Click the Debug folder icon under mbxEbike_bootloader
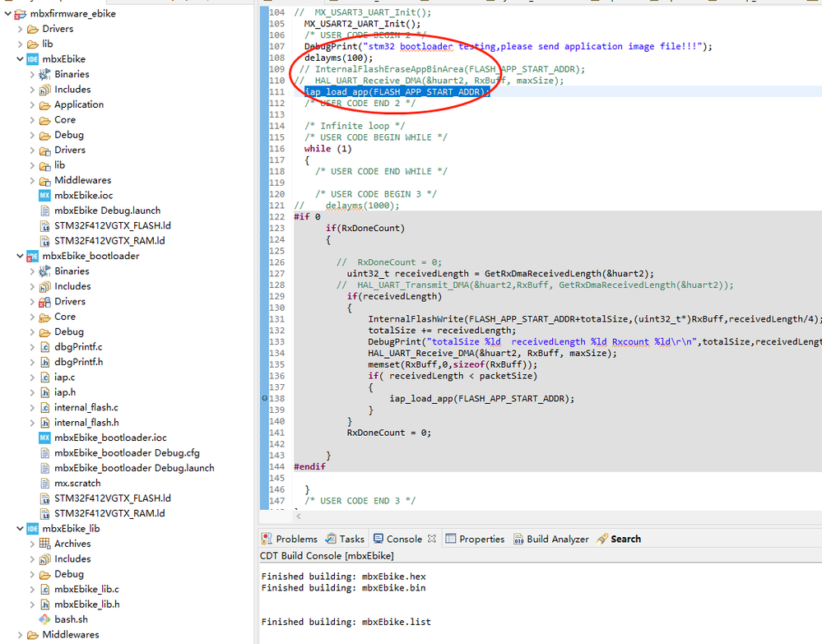 (44, 331)
